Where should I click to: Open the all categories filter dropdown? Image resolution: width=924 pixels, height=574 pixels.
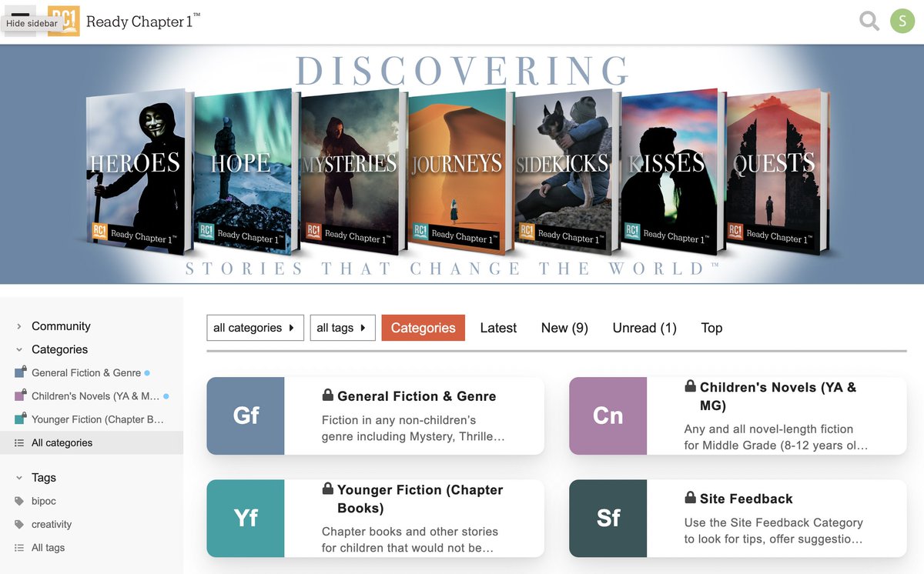coord(255,328)
